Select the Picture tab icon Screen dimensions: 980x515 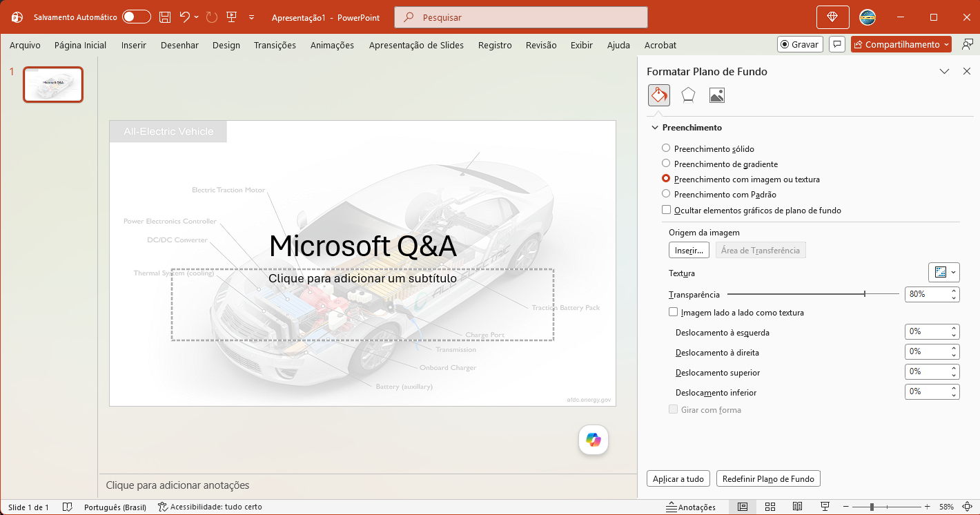717,95
